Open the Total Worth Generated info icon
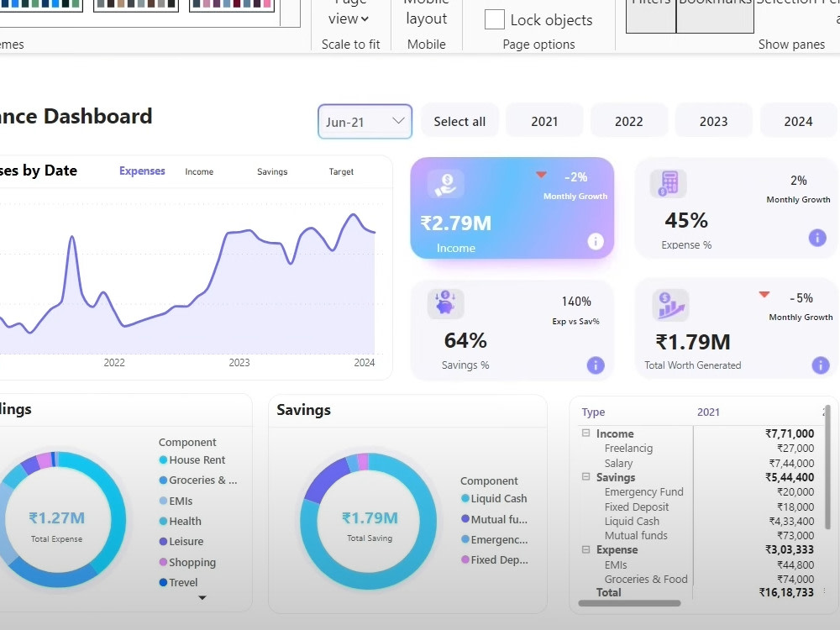The image size is (840, 630). (820, 365)
